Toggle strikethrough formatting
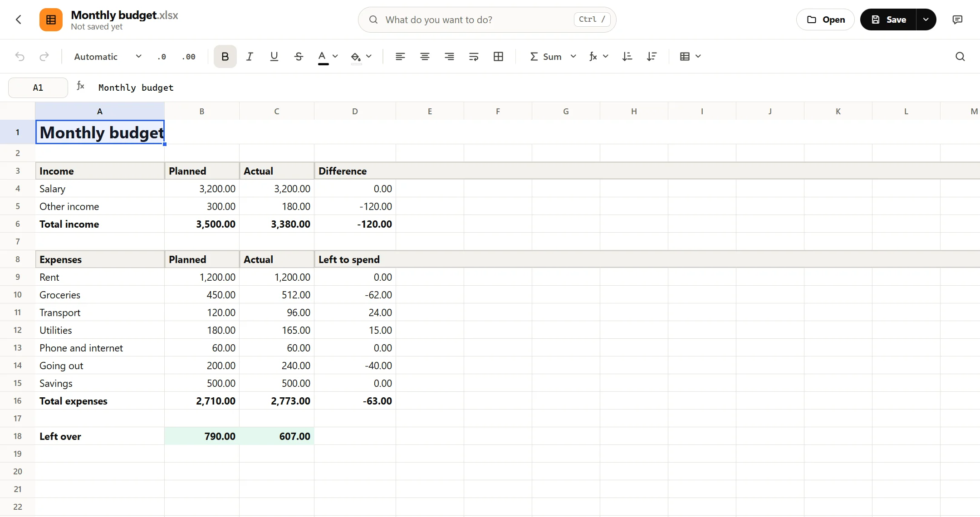Image resolution: width=980 pixels, height=517 pixels. (299, 56)
